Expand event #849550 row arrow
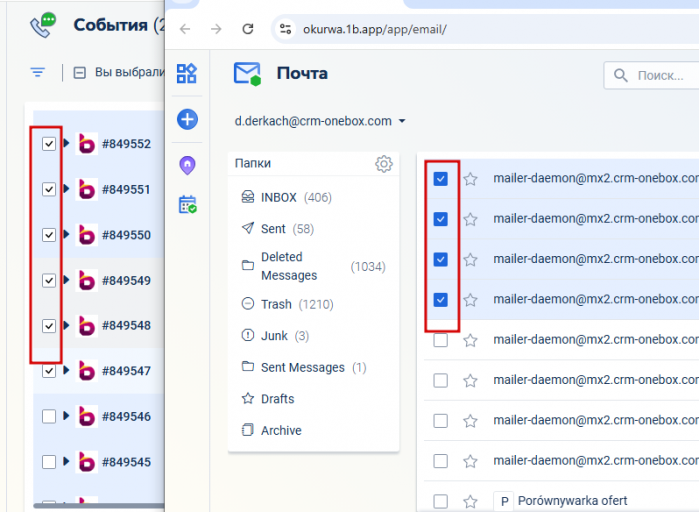Viewport: 699px width, 512px height. click(66, 234)
